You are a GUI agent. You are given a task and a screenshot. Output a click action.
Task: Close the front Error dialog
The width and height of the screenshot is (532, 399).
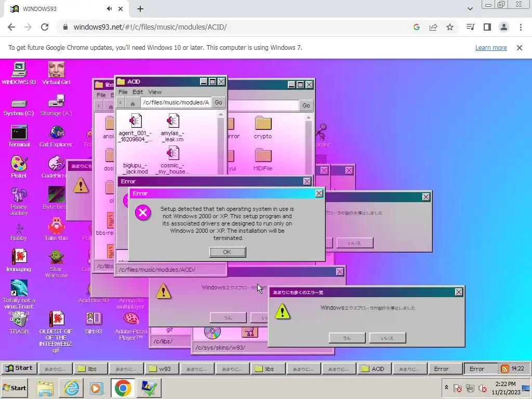(x=319, y=193)
